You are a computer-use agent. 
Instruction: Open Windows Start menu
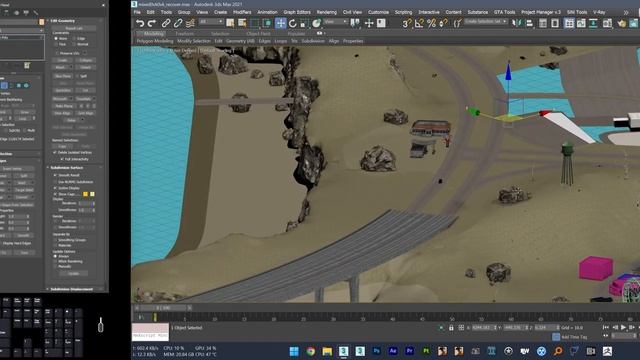click(x=294, y=351)
